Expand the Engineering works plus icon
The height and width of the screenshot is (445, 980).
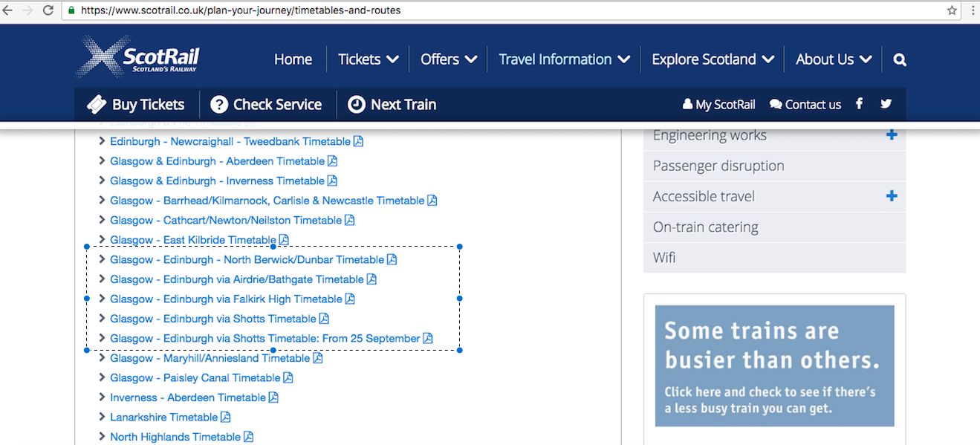click(892, 135)
